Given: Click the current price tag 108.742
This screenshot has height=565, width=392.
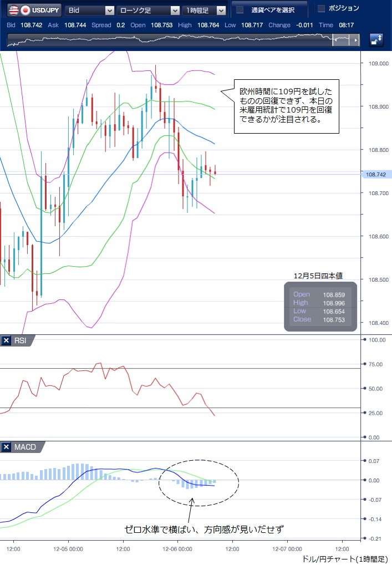Looking at the screenshot, I should click(x=377, y=174).
